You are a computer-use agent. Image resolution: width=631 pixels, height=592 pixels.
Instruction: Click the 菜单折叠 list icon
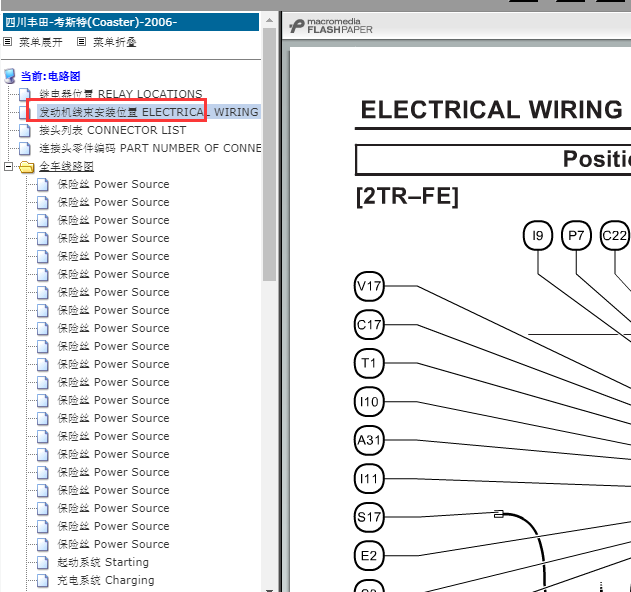[x=82, y=42]
